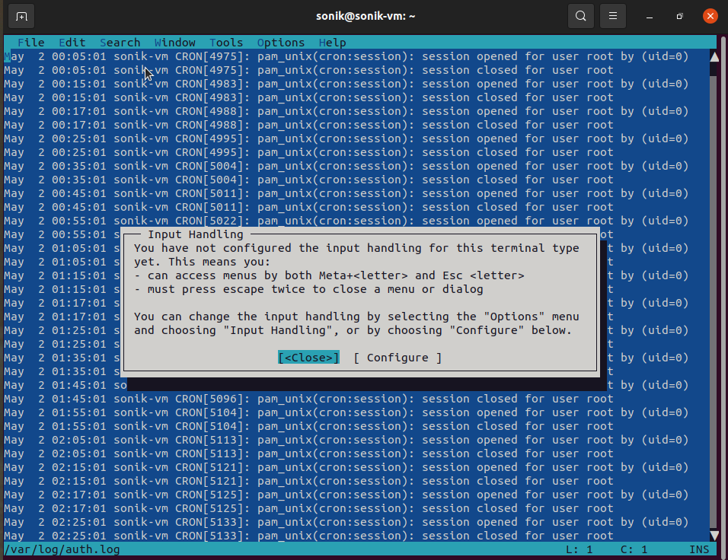
Task: Click scrollbar up arrow
Action: point(714,56)
